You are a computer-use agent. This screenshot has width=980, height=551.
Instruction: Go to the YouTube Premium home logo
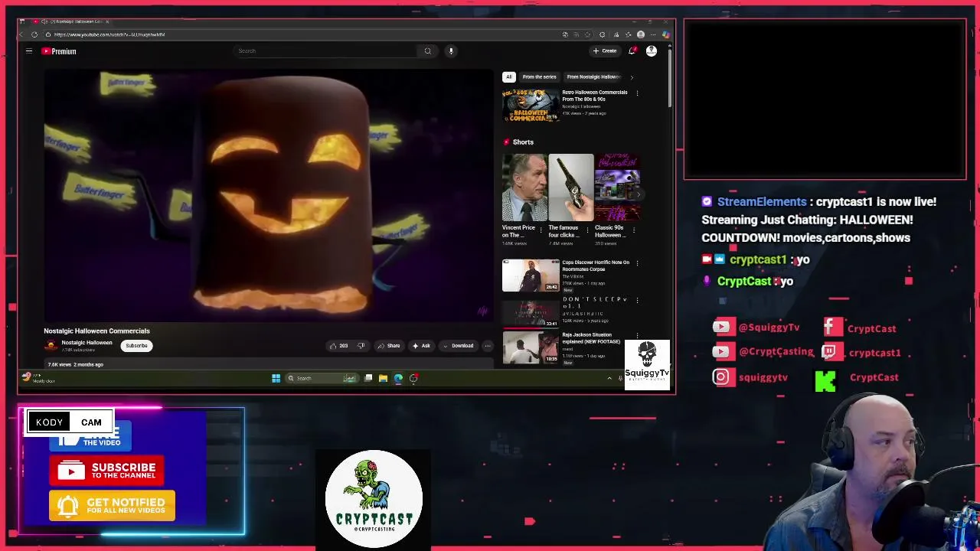tap(59, 51)
